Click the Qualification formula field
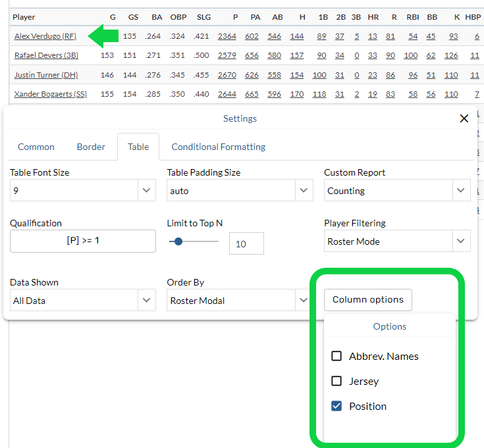The image size is (484, 448). point(83,241)
